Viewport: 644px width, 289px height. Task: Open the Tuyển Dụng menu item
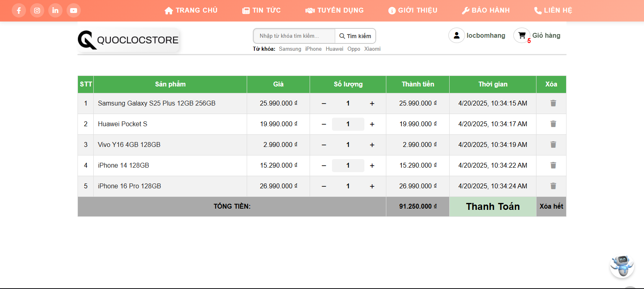pyautogui.click(x=334, y=11)
